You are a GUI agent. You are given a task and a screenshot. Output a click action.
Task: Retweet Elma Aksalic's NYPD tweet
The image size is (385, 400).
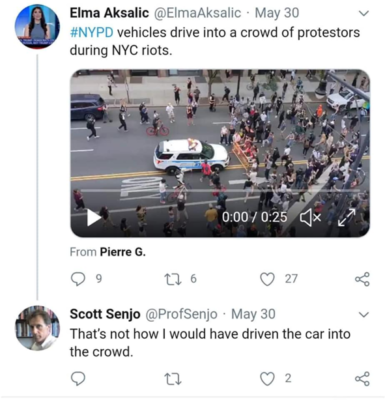[x=173, y=279]
